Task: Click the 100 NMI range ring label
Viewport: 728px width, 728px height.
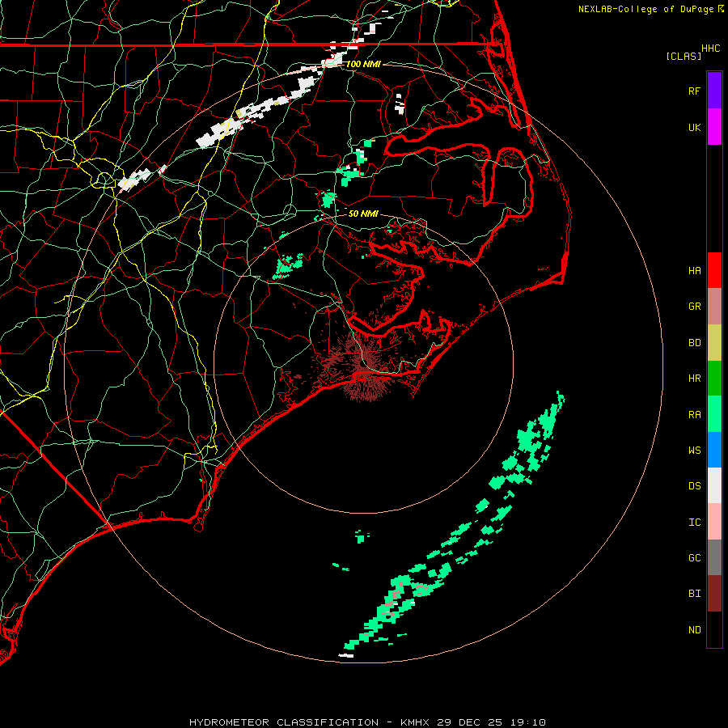Action: pyautogui.click(x=363, y=64)
